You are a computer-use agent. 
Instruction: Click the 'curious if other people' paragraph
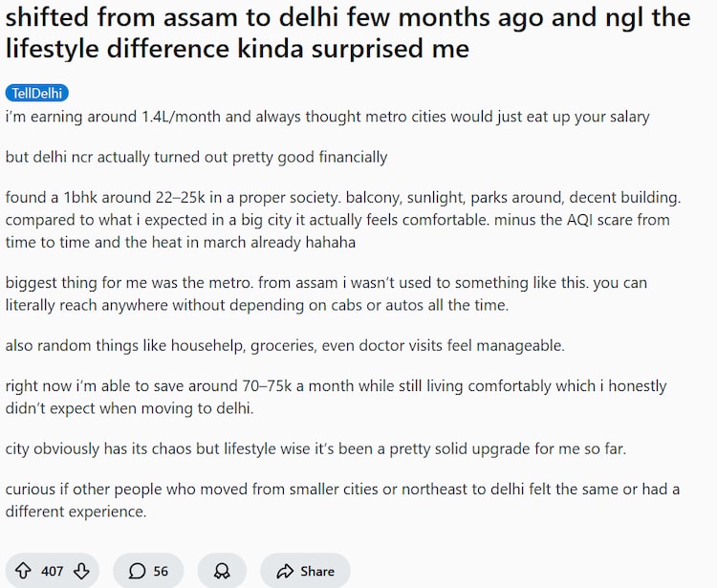pos(341,500)
